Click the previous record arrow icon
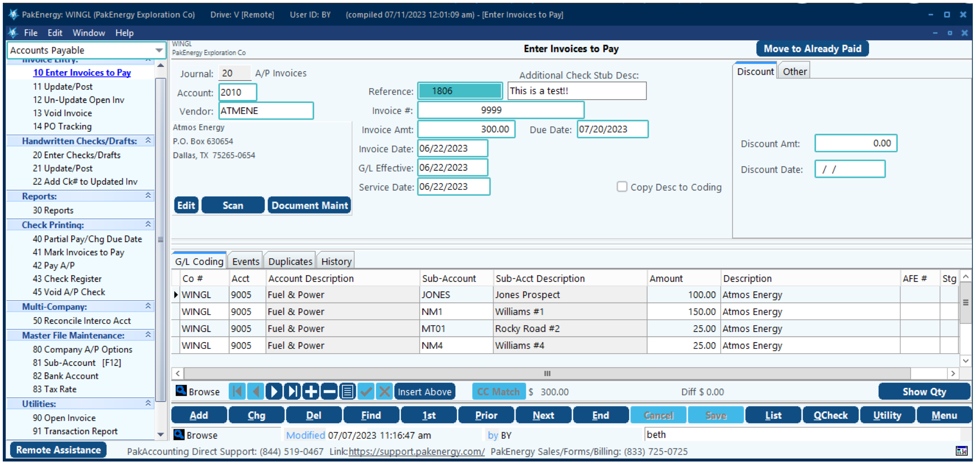 [x=255, y=391]
